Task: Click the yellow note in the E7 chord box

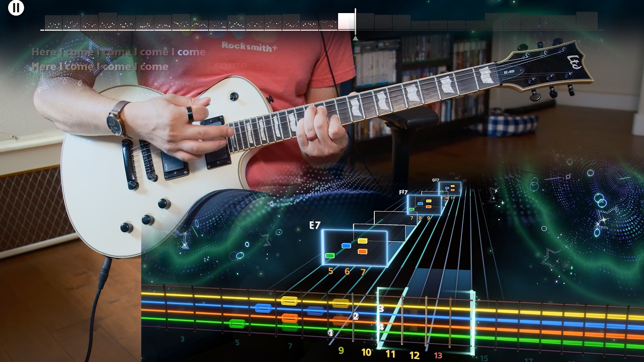Action: tap(362, 241)
